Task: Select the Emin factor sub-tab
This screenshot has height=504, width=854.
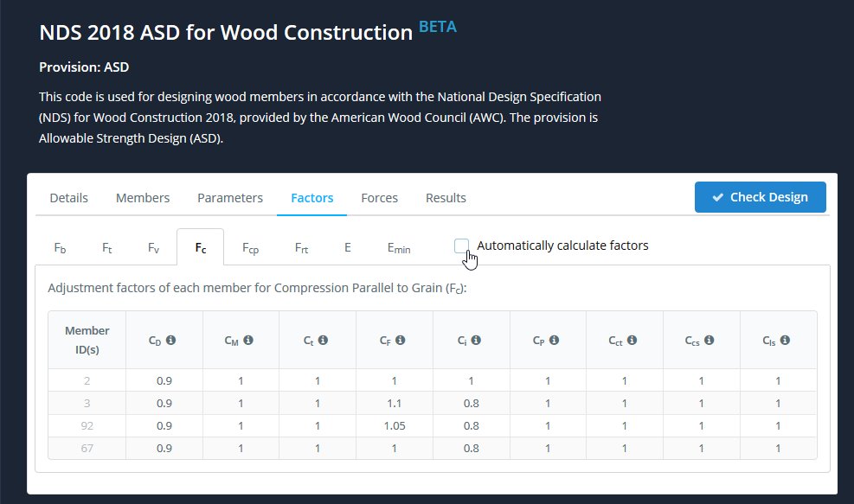Action: pos(399,248)
